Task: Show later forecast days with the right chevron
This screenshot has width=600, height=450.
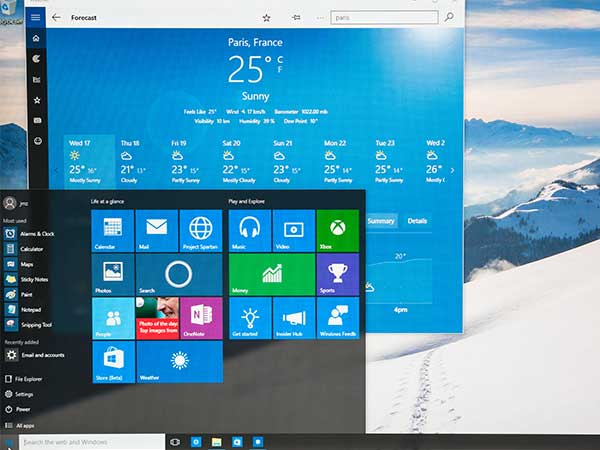Action: point(452,170)
